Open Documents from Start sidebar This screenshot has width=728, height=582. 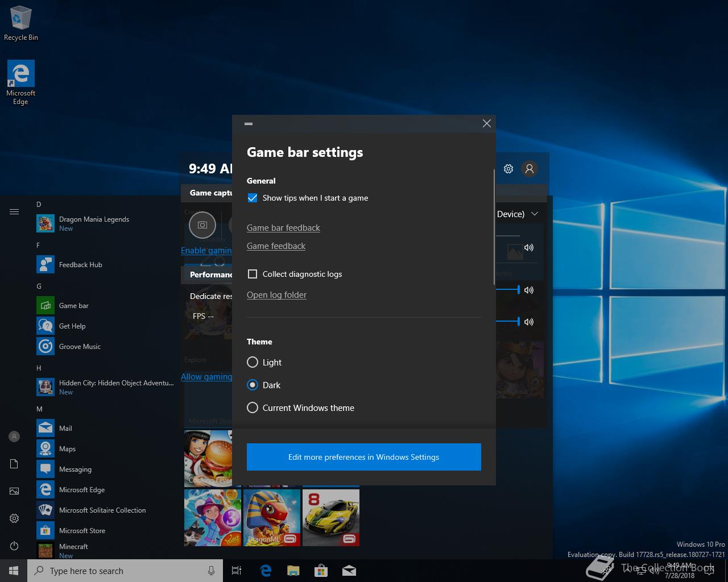click(14, 464)
